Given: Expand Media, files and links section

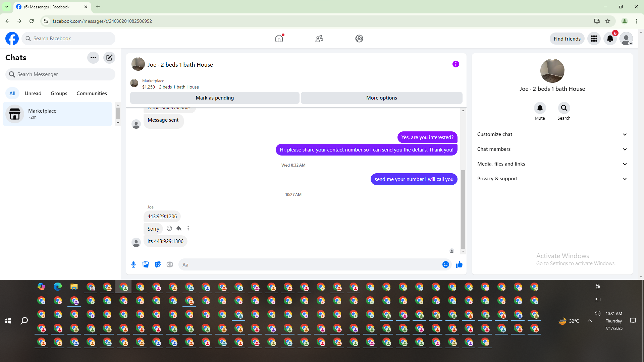Looking at the screenshot, I should 552,164.
